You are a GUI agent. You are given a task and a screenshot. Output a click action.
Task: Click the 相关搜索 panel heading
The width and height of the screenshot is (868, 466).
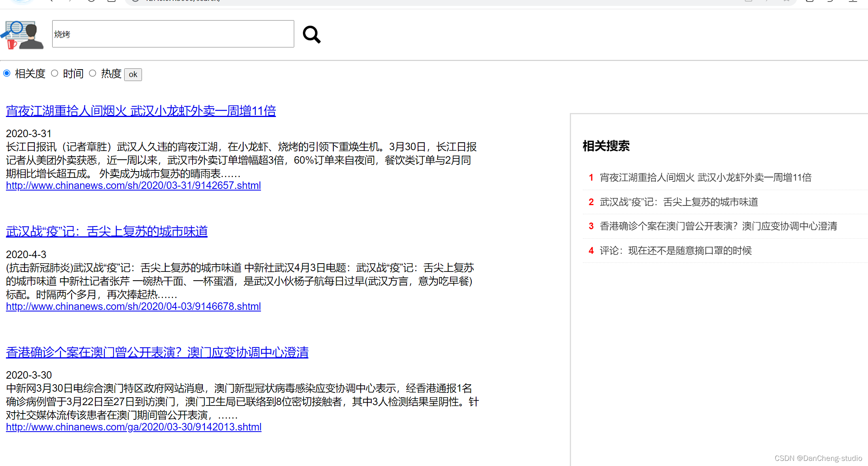[x=606, y=146]
